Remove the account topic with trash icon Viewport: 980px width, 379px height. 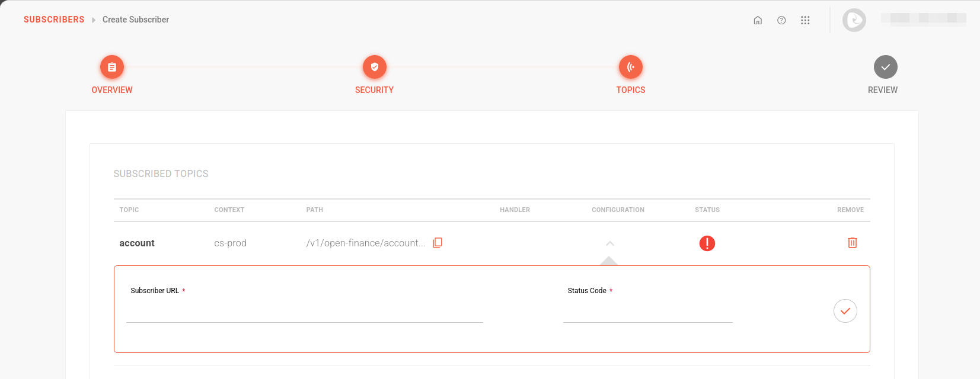[852, 243]
